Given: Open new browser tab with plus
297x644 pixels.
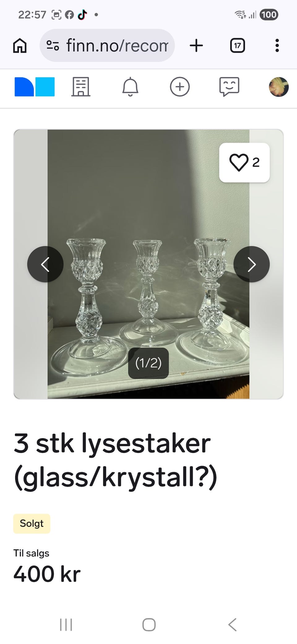Looking at the screenshot, I should point(196,46).
